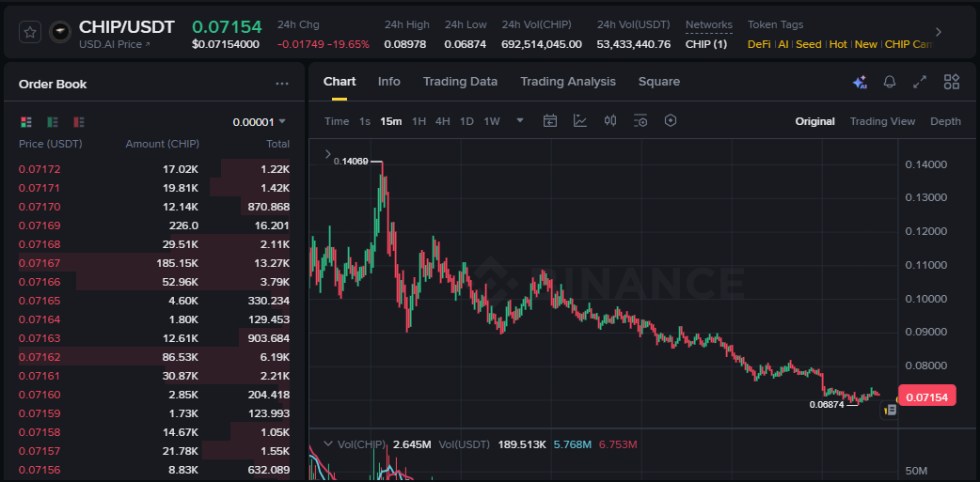Viewport: 980px width, 482px height.
Task: Switch to the Info tab
Action: [388, 82]
